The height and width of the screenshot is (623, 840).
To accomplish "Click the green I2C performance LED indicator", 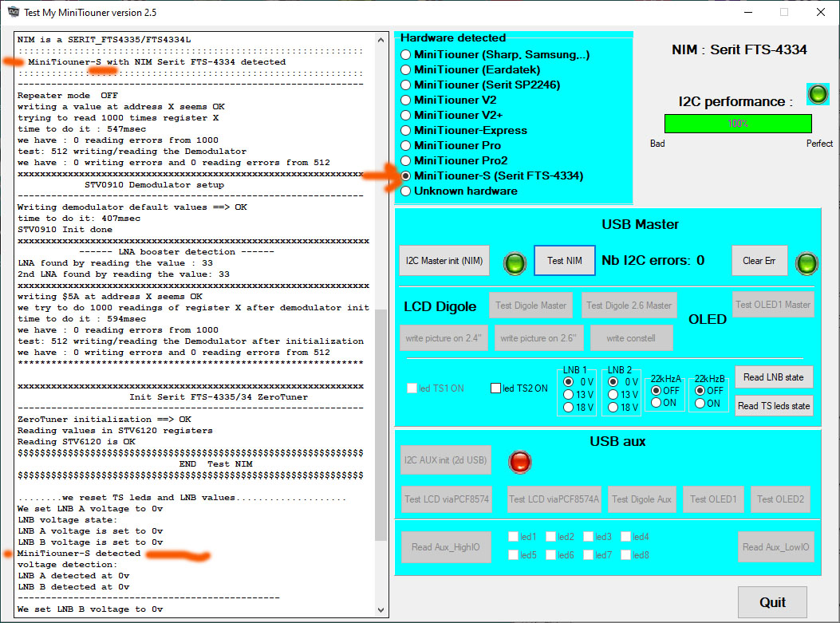I will pyautogui.click(x=818, y=94).
